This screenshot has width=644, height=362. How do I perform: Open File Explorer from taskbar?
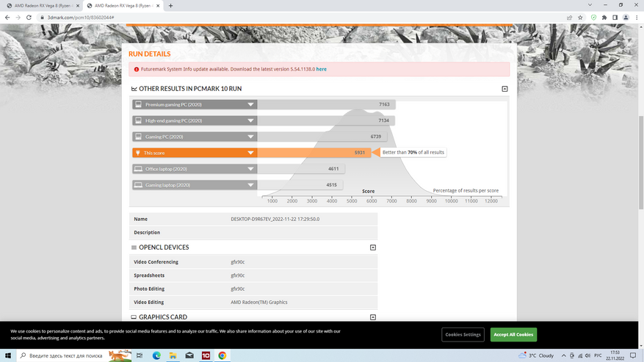pyautogui.click(x=173, y=355)
